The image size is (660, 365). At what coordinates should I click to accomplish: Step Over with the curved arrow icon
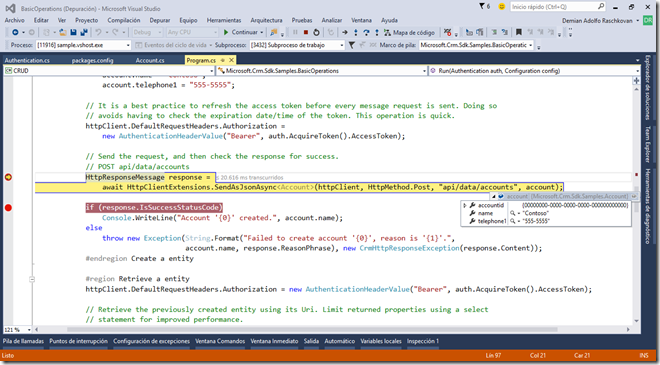pyautogui.click(x=366, y=32)
